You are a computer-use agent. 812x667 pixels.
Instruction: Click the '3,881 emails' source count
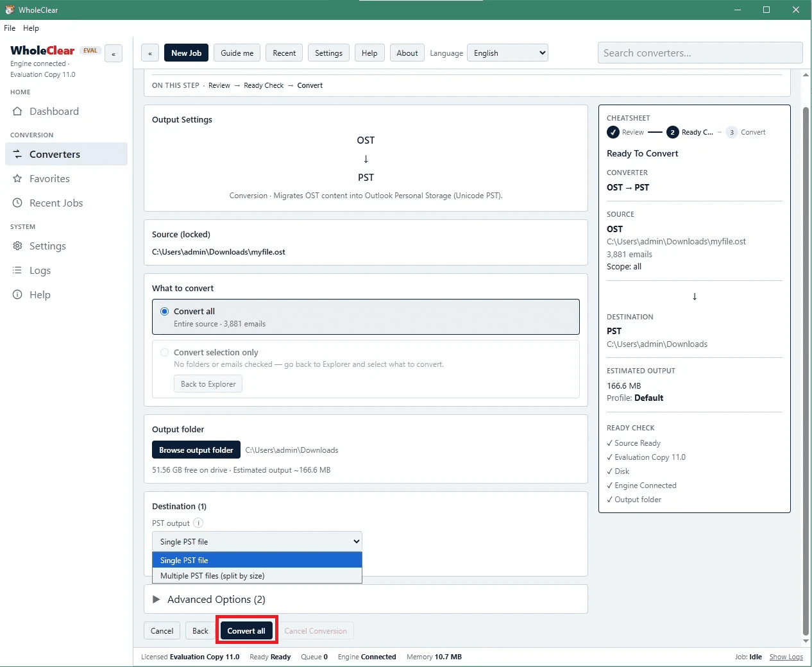coord(629,255)
